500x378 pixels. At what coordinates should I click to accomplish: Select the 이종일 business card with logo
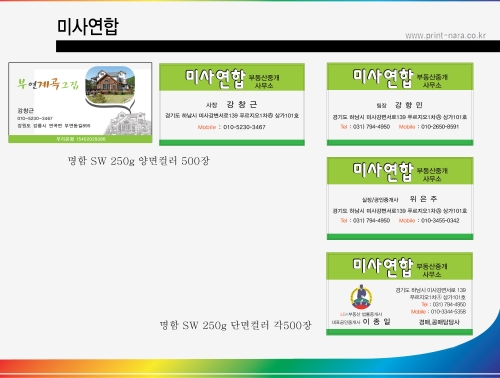click(399, 293)
